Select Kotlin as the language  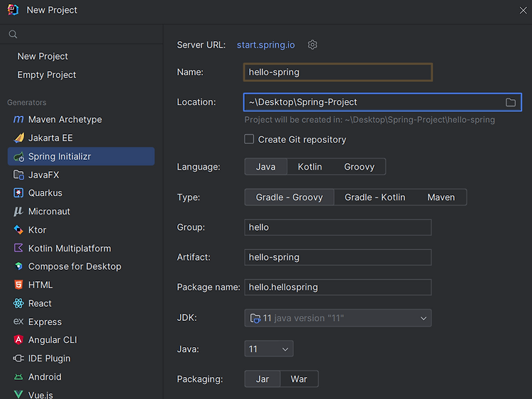click(310, 167)
